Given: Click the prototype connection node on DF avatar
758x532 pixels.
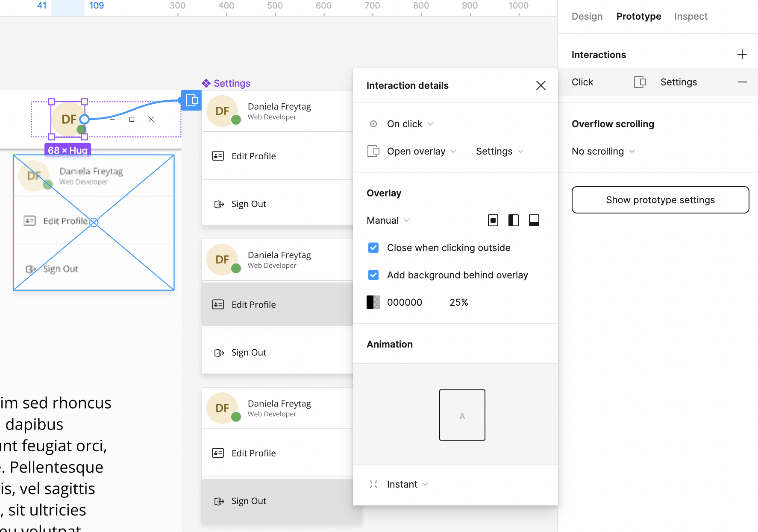Looking at the screenshot, I should click(85, 119).
